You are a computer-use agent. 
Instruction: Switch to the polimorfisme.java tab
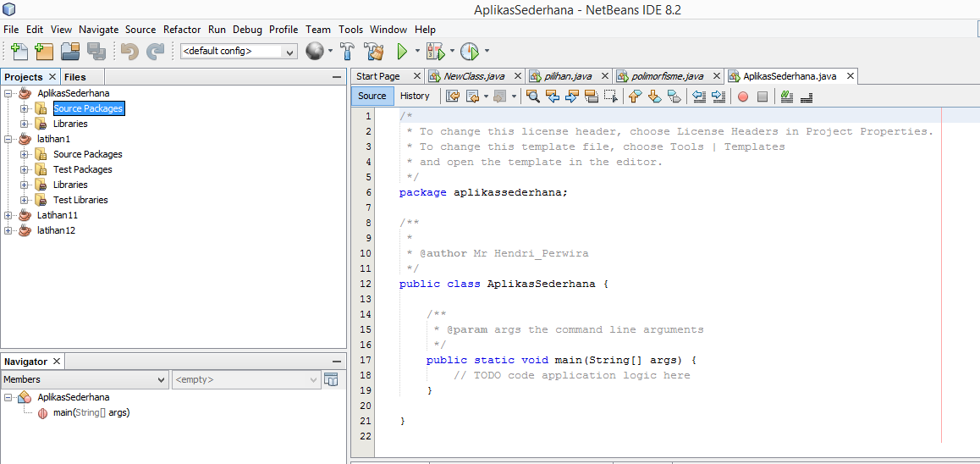(x=668, y=76)
